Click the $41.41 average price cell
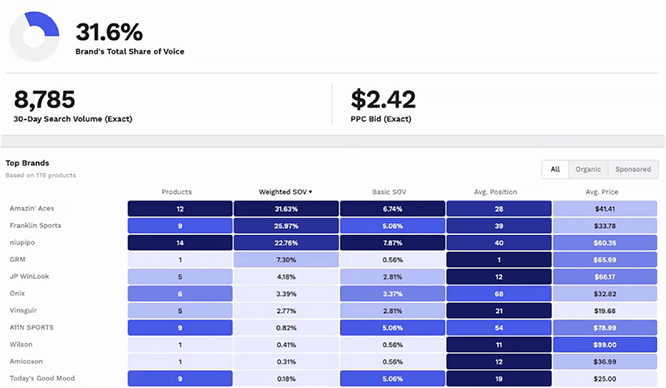 click(605, 209)
